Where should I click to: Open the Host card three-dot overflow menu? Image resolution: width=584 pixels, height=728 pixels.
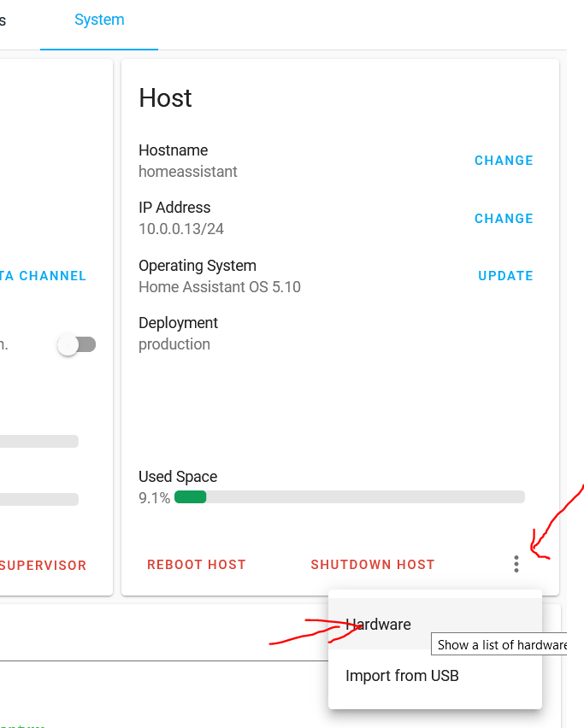pos(516,564)
